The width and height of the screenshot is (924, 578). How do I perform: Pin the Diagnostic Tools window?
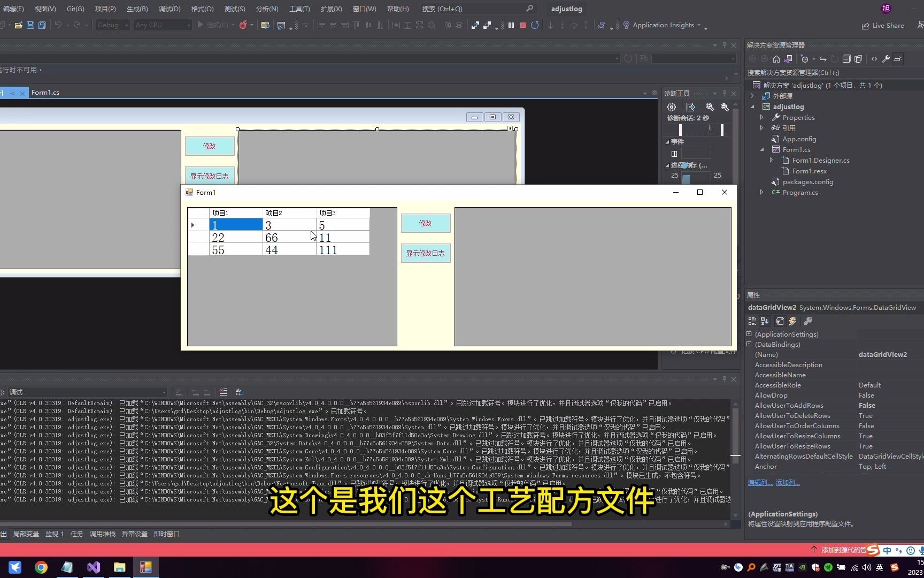(723, 93)
